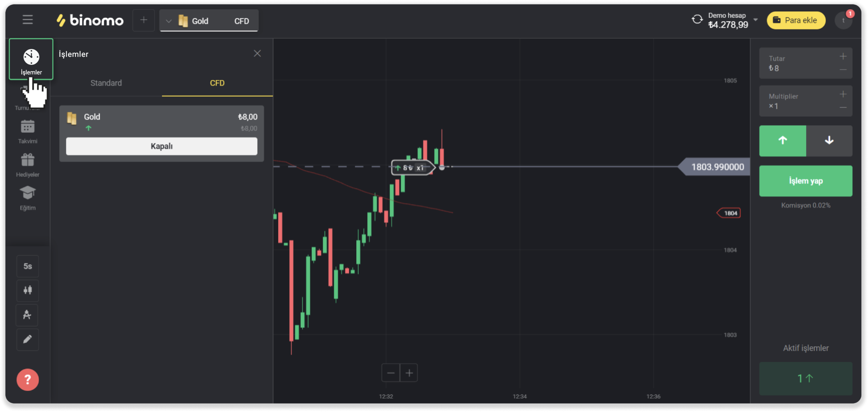Image resolution: width=868 pixels, height=412 pixels.
Task: Select the green up direction toggle
Action: click(x=782, y=141)
